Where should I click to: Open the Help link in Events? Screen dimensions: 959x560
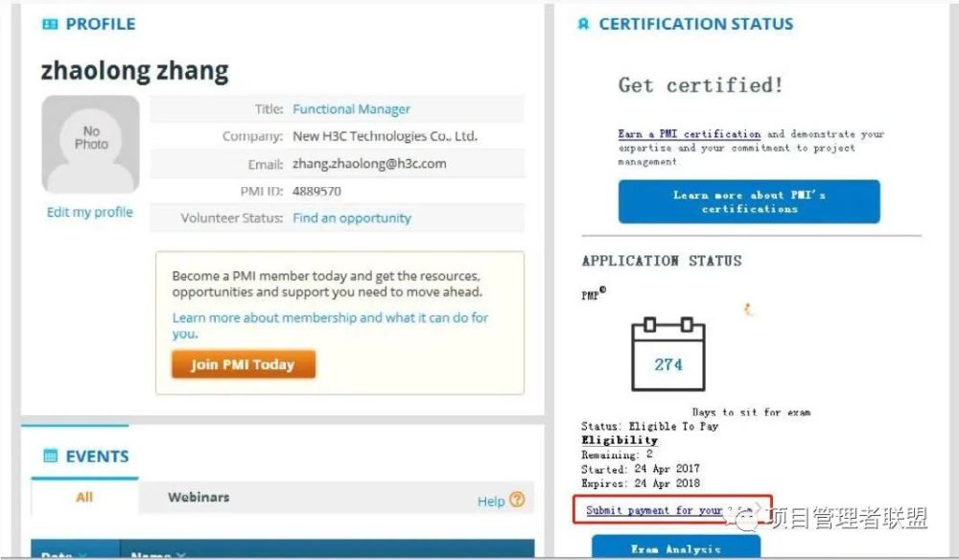490,502
